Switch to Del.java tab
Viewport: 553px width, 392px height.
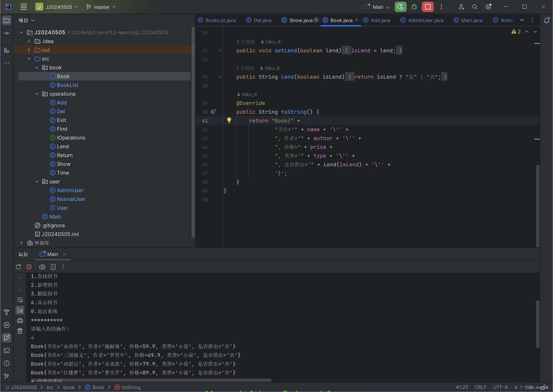pos(259,20)
